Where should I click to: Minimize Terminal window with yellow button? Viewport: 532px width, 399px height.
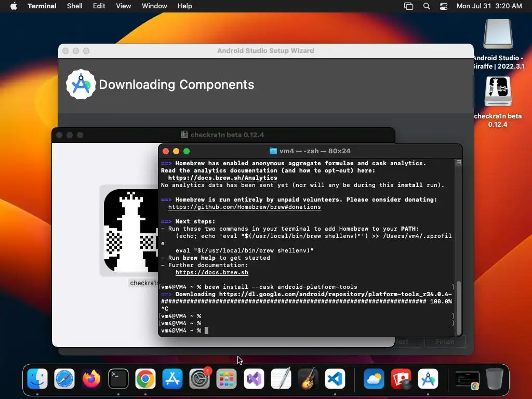(x=176, y=151)
